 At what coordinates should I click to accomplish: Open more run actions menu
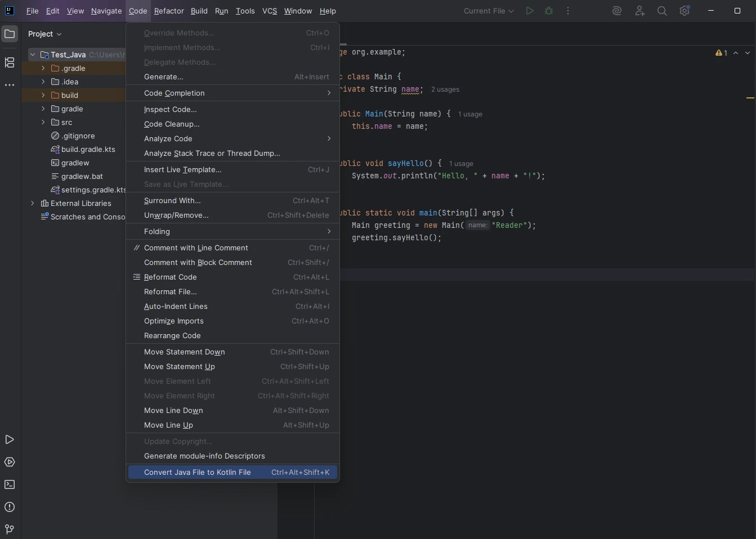(x=568, y=11)
